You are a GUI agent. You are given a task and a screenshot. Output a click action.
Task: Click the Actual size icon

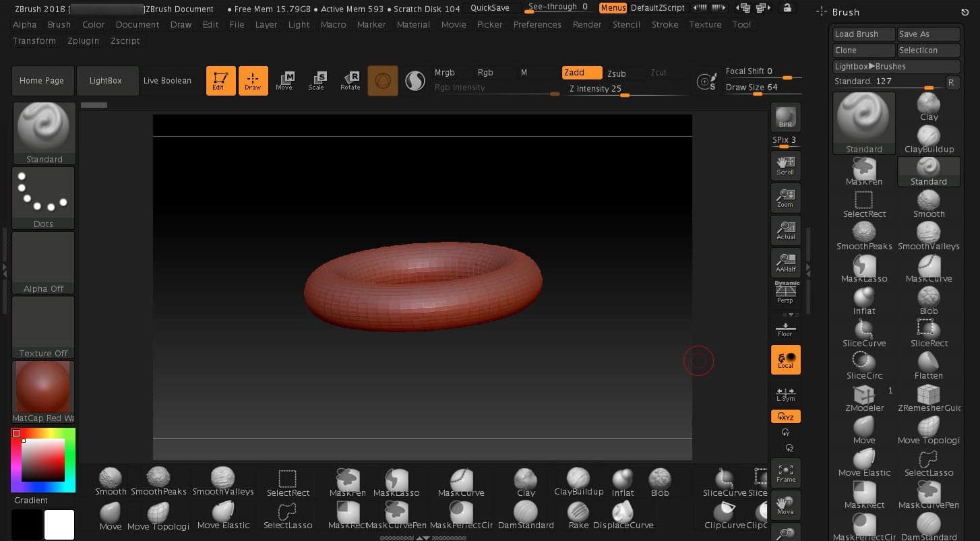pyautogui.click(x=785, y=230)
